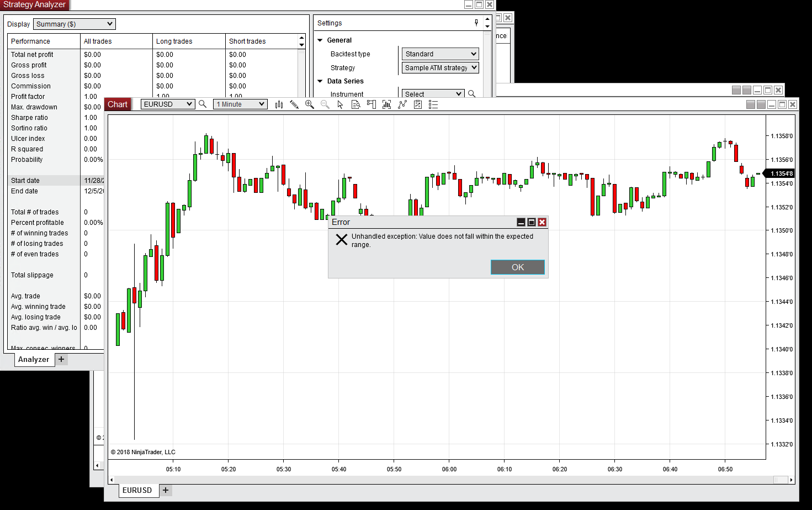Select the Max. drawdown row label
The width and height of the screenshot is (812, 510).
tap(34, 107)
